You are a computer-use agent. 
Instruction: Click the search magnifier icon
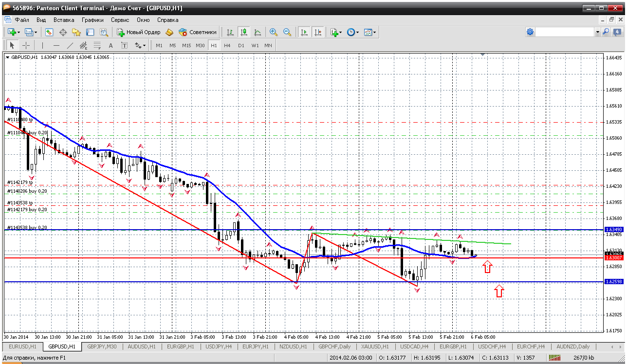click(606, 32)
